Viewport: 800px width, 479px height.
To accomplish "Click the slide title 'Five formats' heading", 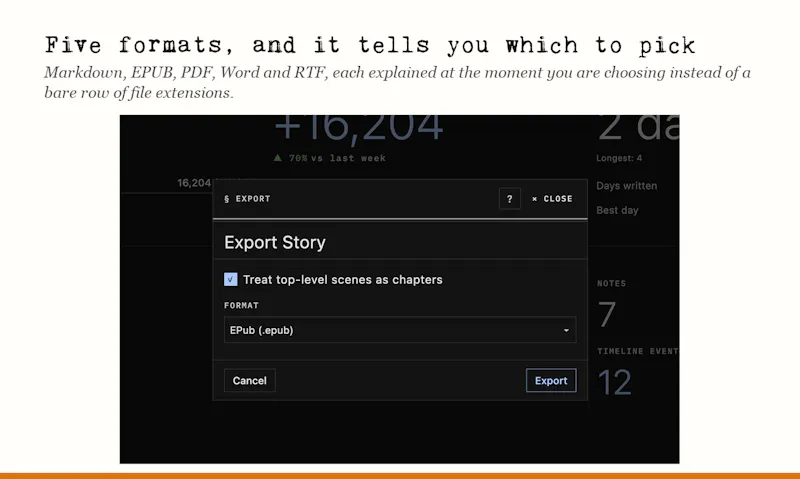I will click(x=370, y=45).
